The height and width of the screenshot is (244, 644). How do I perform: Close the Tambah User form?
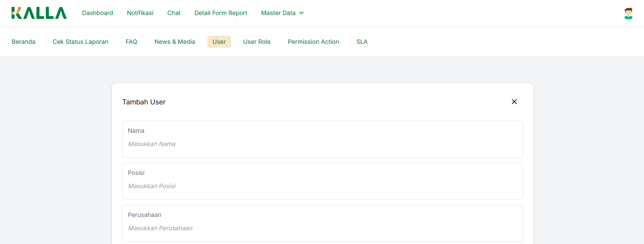point(514,102)
